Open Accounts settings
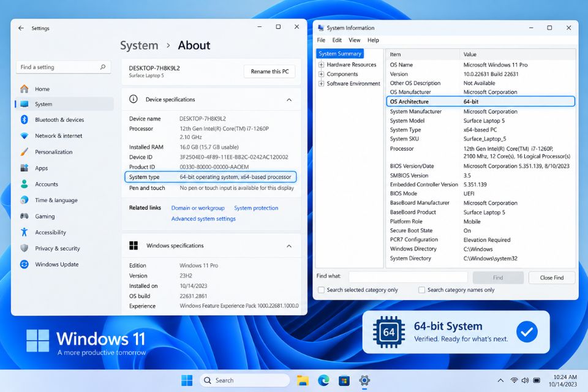 (x=47, y=184)
